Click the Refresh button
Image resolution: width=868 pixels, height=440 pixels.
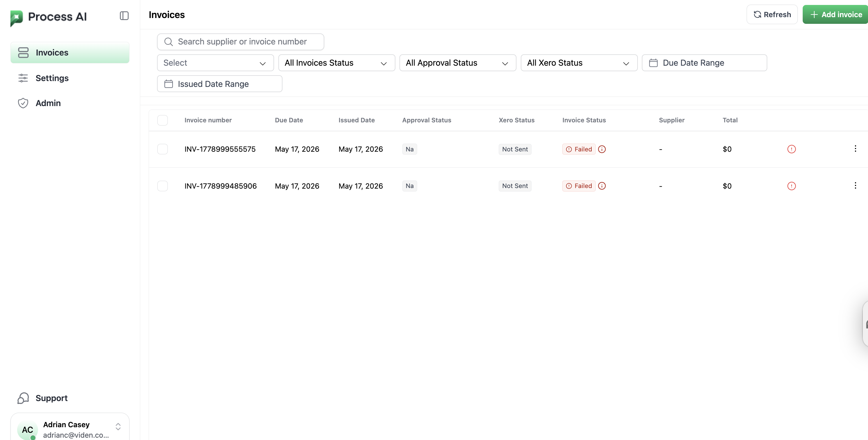772,15
